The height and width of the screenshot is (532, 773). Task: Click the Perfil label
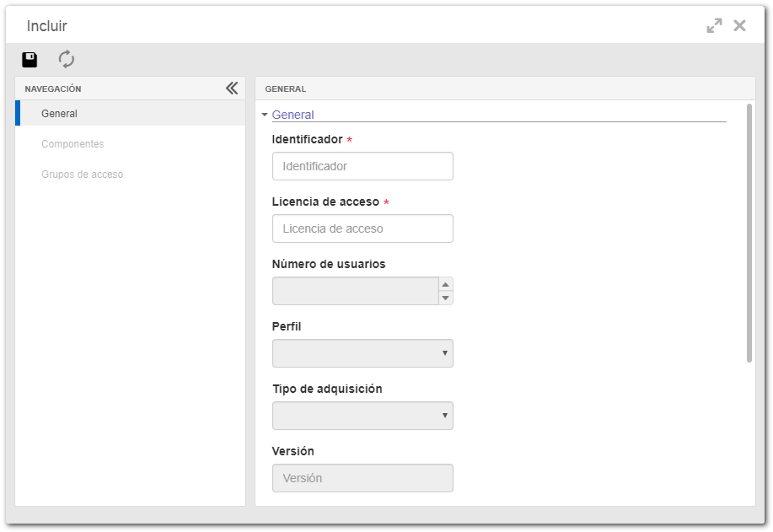pos(287,326)
